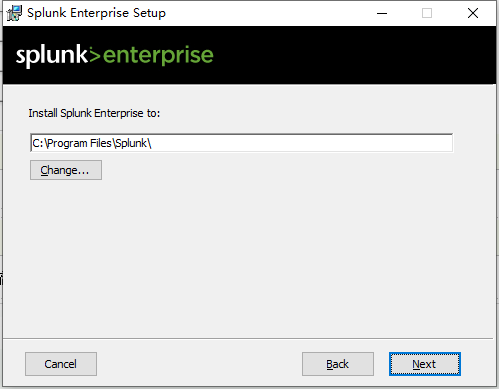Image resolution: width=499 pixels, height=389 pixels.
Task: Click the horizontal separator above the buttons
Action: 248,339
